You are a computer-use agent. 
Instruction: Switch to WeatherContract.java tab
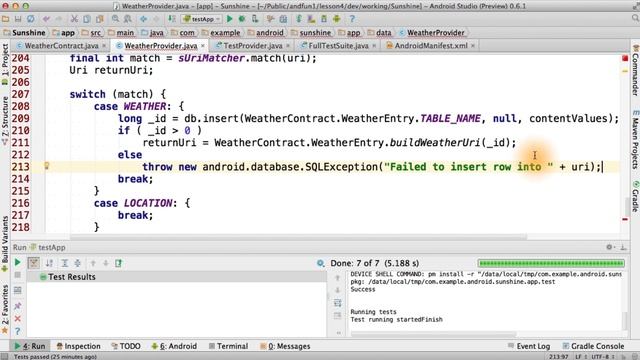[61, 46]
